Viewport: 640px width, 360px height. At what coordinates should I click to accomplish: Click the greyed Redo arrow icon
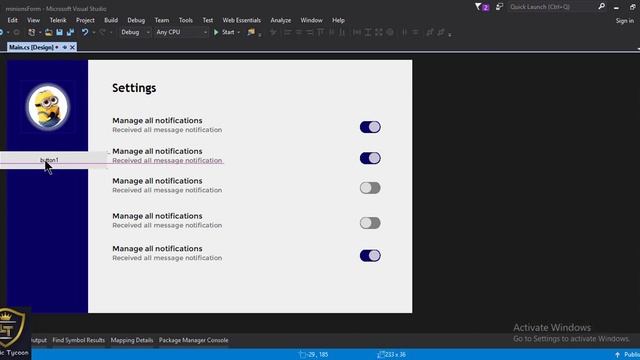tap(102, 32)
